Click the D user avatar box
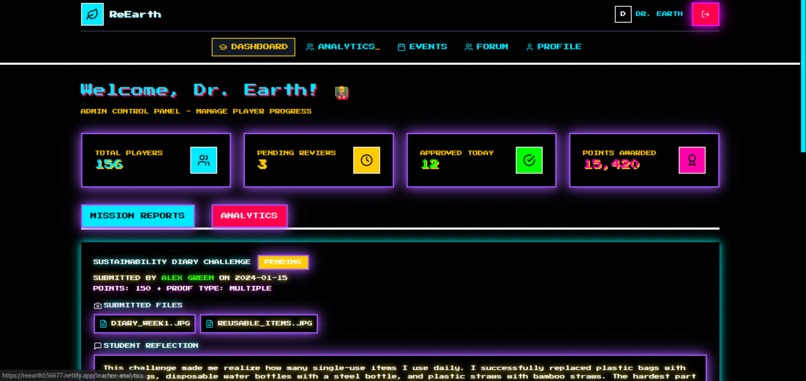Image resolution: width=806 pixels, height=381 pixels. [x=623, y=14]
